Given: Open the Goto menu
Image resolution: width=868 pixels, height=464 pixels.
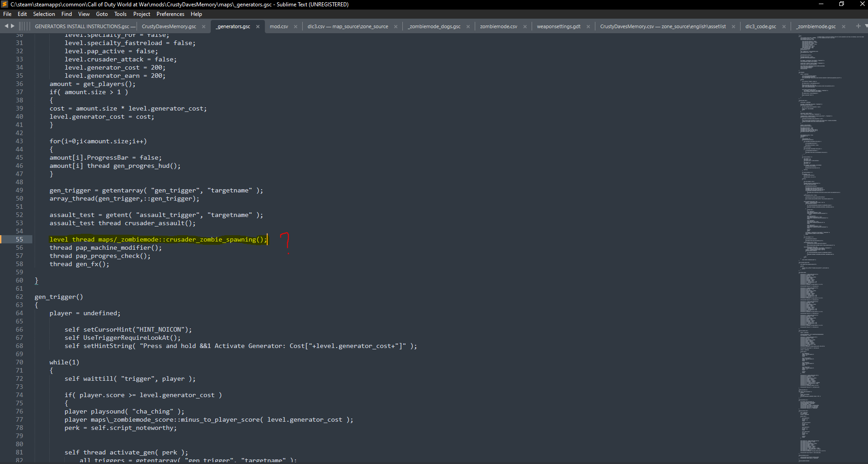Looking at the screenshot, I should click(102, 14).
